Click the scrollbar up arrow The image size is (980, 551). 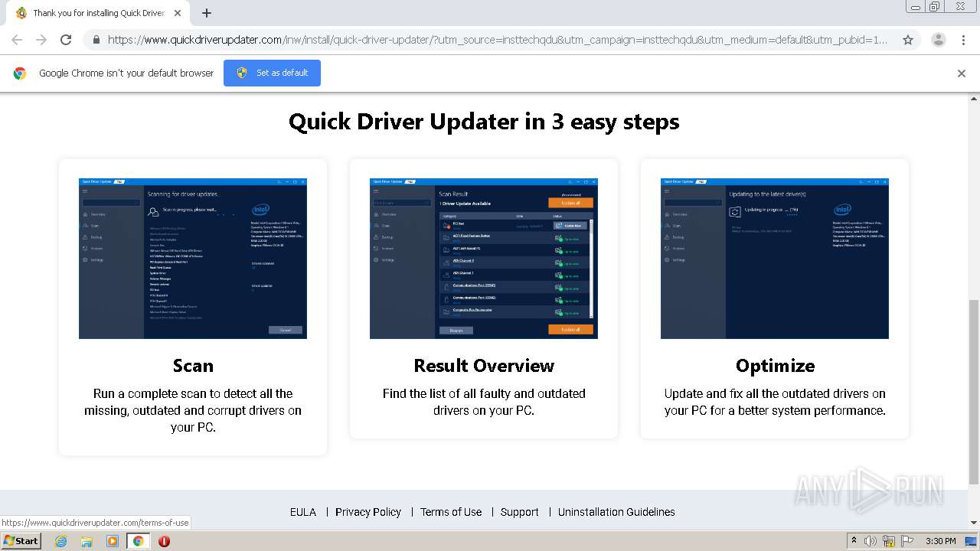click(974, 98)
